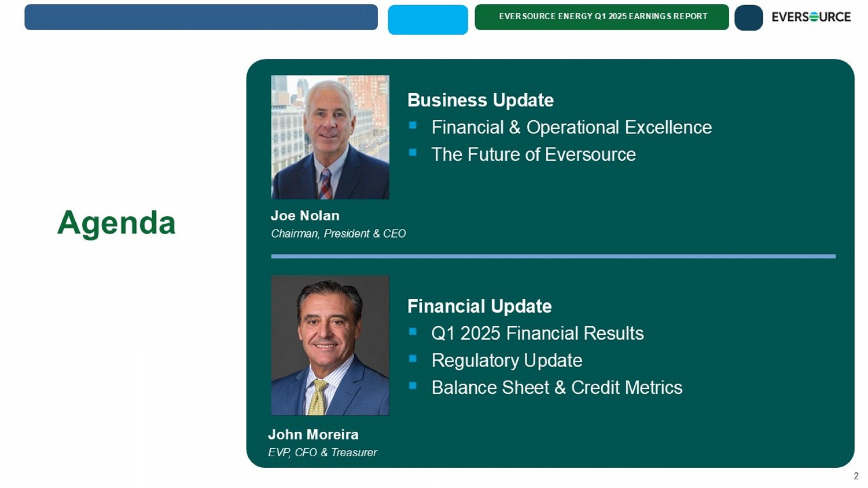Click the Eversource Energy Q1 2025 Earnings Report banner
The height and width of the screenshot is (488, 868).
[x=602, y=17]
